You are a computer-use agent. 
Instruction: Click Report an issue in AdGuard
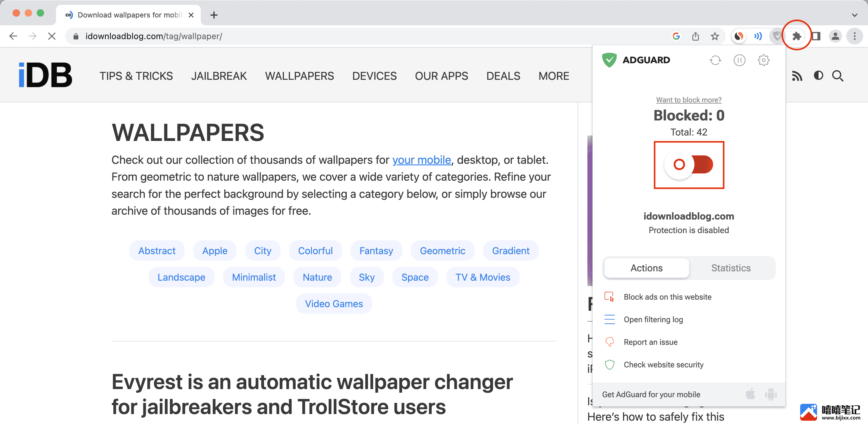pos(650,342)
